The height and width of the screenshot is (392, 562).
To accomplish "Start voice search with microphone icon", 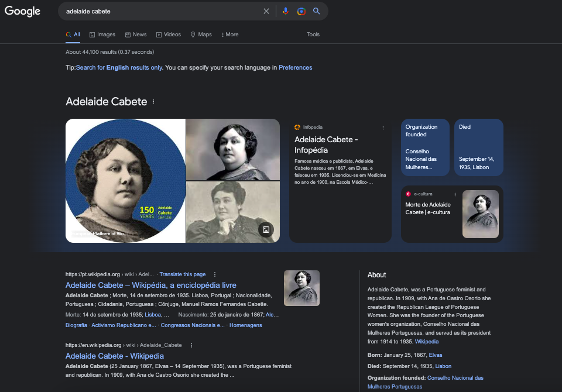I will [286, 11].
